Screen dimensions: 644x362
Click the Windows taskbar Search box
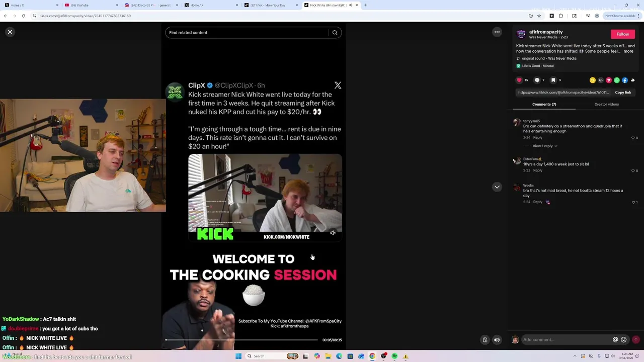click(272, 356)
